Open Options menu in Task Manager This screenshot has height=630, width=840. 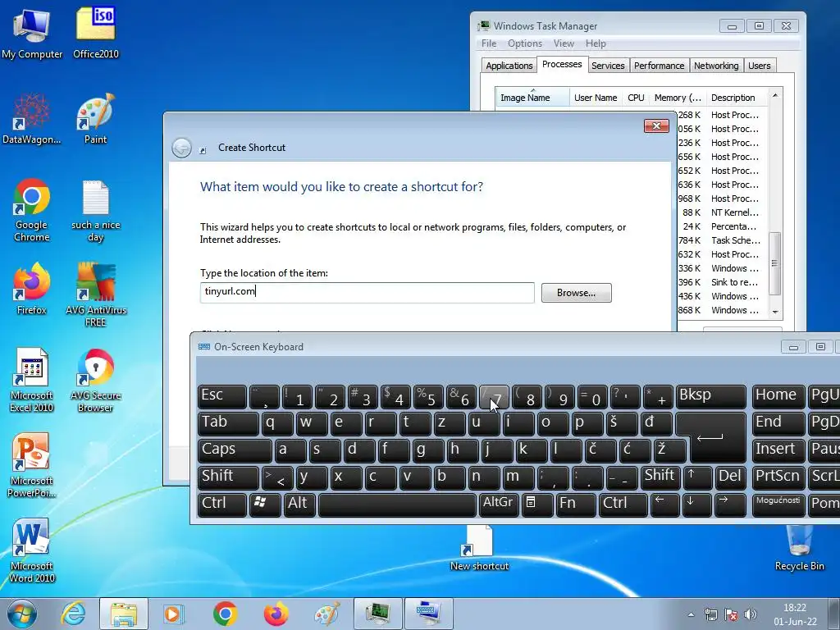[x=524, y=43]
